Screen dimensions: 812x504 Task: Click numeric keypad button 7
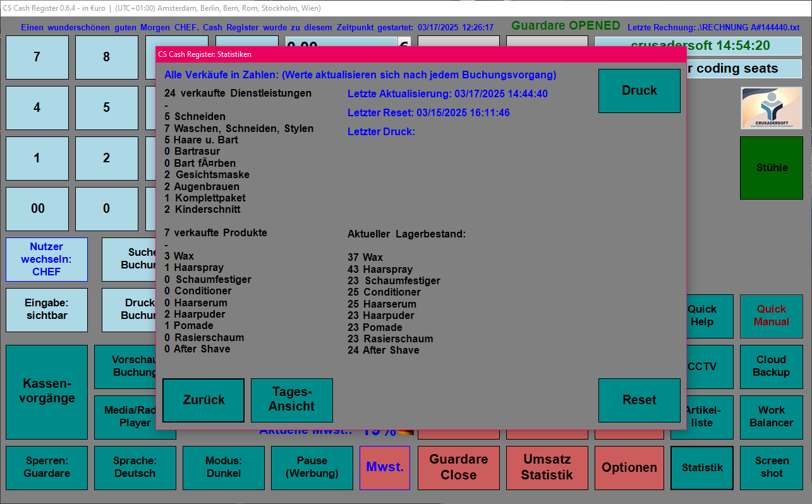point(37,57)
